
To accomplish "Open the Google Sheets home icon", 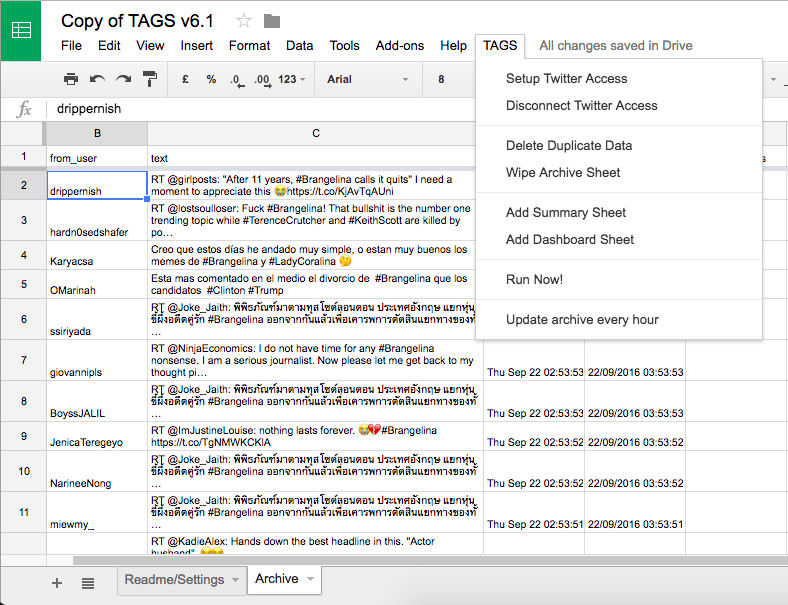I will [21, 30].
